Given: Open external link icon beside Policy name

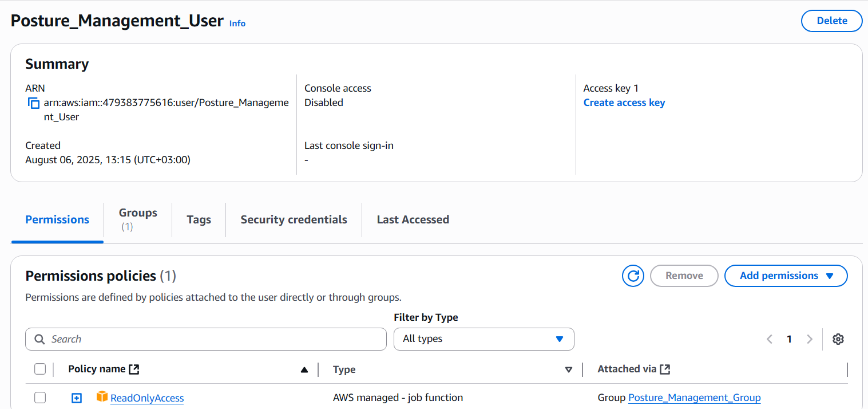Looking at the screenshot, I should [x=134, y=369].
